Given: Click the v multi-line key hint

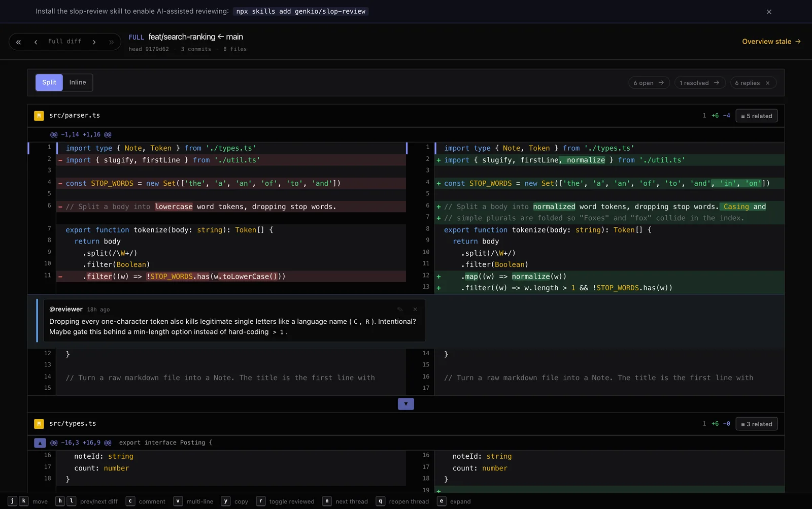Looking at the screenshot, I should click(178, 501).
